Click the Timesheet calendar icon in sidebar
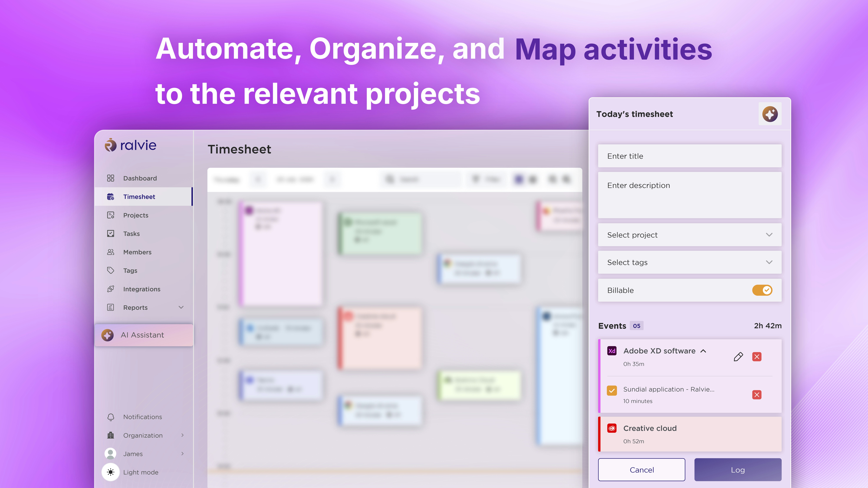868x488 pixels. [111, 197]
